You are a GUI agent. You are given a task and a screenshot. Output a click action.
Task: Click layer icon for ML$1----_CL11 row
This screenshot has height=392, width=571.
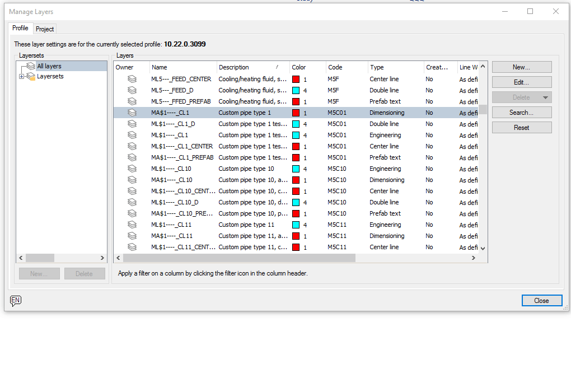(132, 225)
